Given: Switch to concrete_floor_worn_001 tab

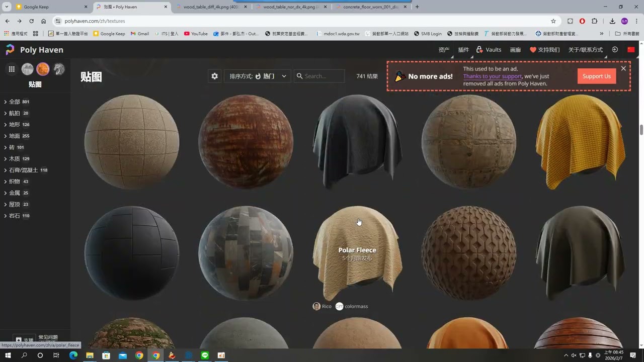Looking at the screenshot, I should click(370, 7).
